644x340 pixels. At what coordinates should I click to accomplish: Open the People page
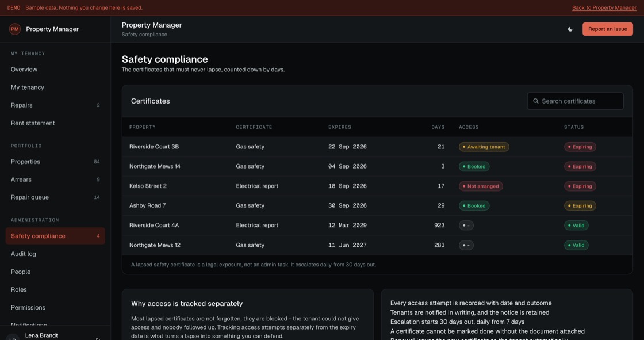coord(55,272)
